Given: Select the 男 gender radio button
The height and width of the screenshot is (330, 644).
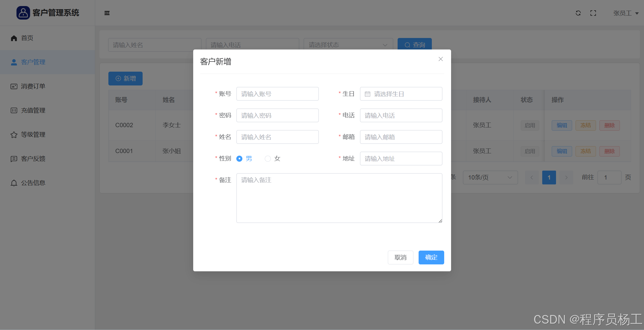Looking at the screenshot, I should coord(239,159).
